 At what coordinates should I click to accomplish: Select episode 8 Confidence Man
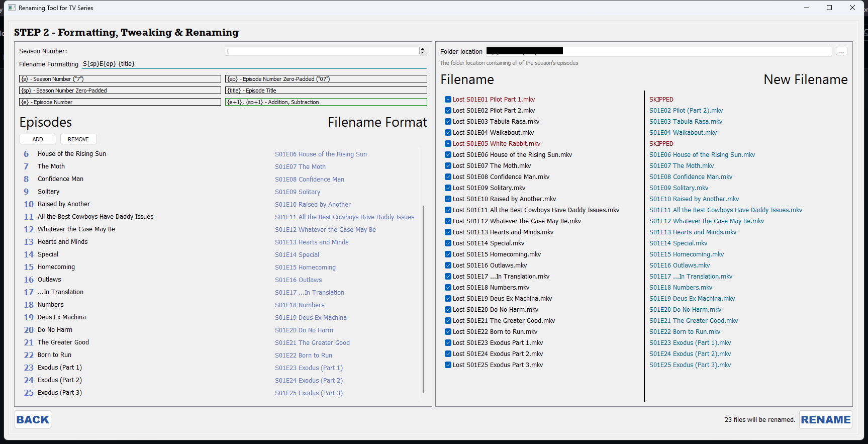[x=60, y=179]
